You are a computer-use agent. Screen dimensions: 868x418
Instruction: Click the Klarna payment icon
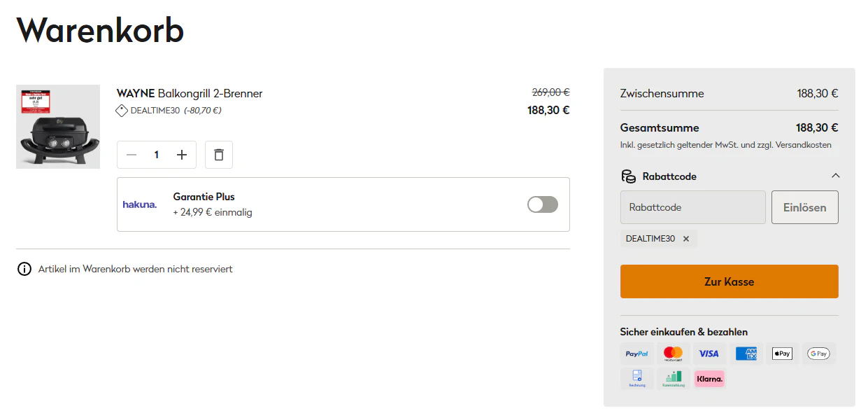tap(709, 379)
